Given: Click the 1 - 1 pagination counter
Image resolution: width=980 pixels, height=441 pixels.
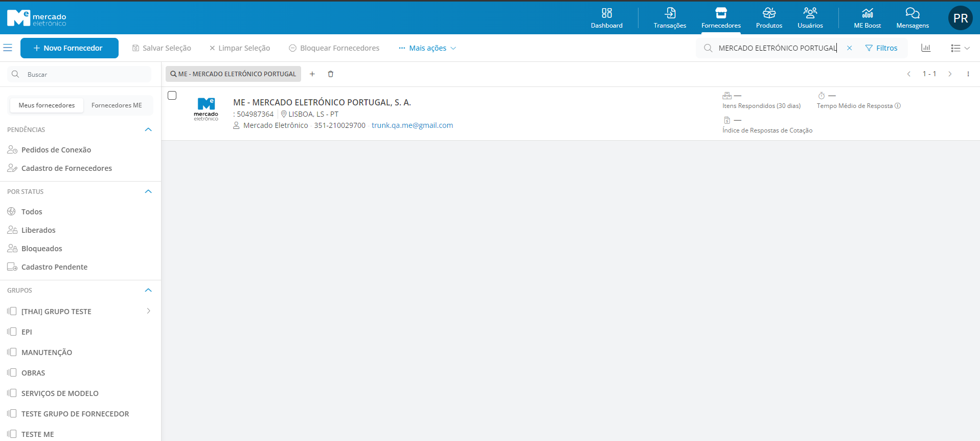Looking at the screenshot, I should [929, 74].
